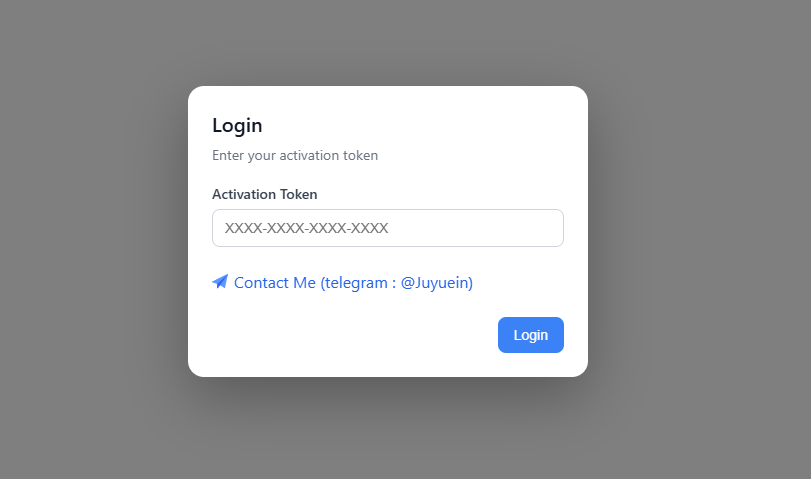Click the XXXX-XXXX-XXXX-XXXX placeholder text

306,228
